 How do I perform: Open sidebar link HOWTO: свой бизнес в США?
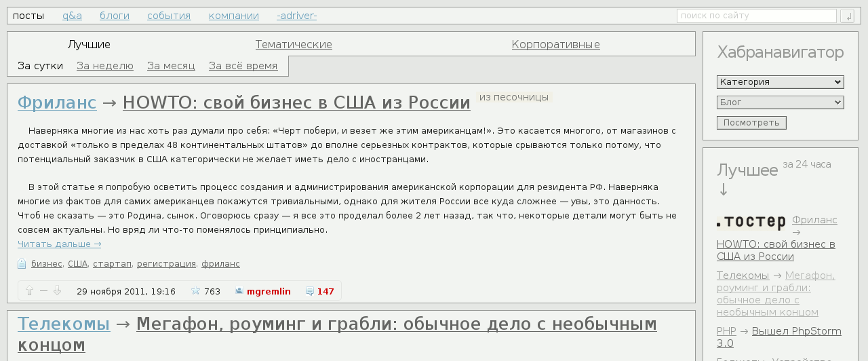point(776,250)
